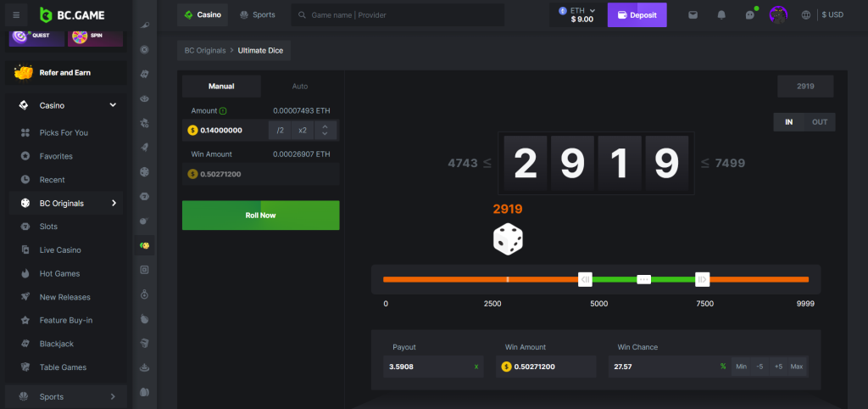Select the OUT roll mode
Viewport: 868px width, 409px height.
(x=820, y=122)
